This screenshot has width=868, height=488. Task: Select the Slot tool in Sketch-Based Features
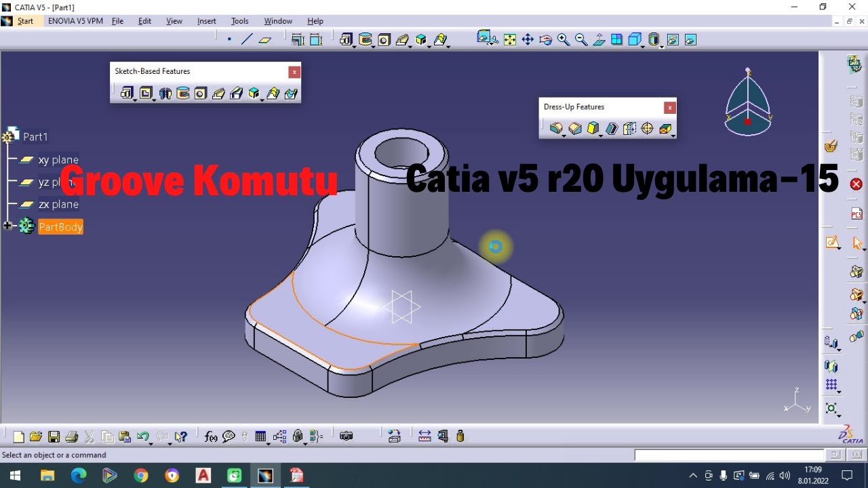[x=236, y=94]
